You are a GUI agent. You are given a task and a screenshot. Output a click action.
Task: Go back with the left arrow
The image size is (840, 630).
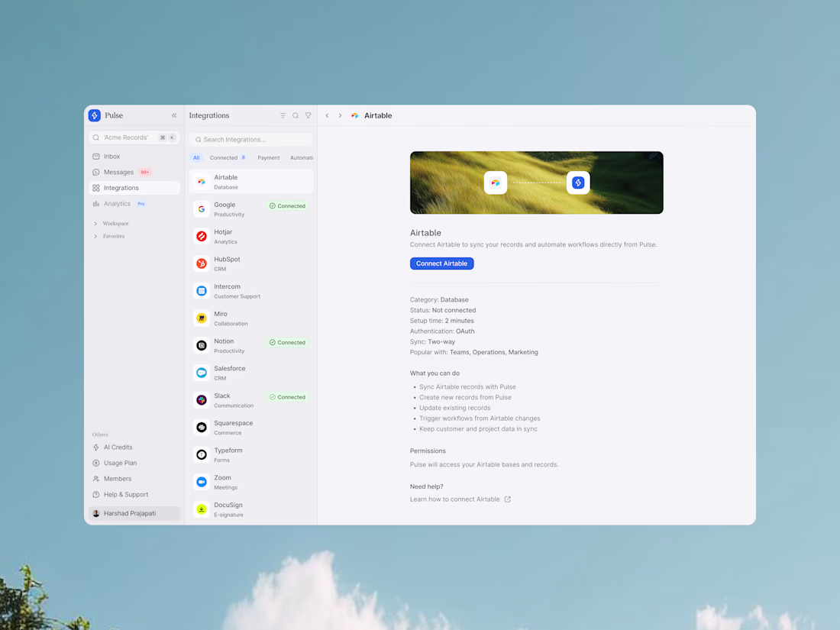328,116
